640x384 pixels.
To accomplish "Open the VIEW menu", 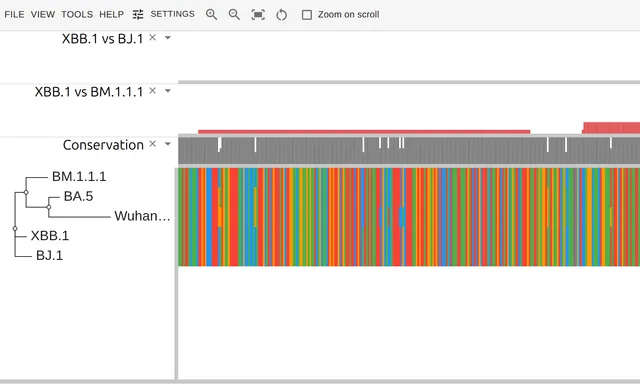I will pos(43,14).
